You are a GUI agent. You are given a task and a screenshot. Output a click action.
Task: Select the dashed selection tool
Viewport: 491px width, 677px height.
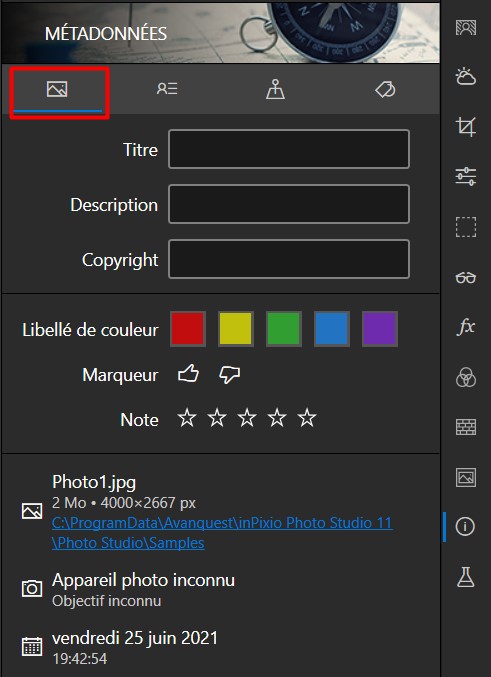466,227
